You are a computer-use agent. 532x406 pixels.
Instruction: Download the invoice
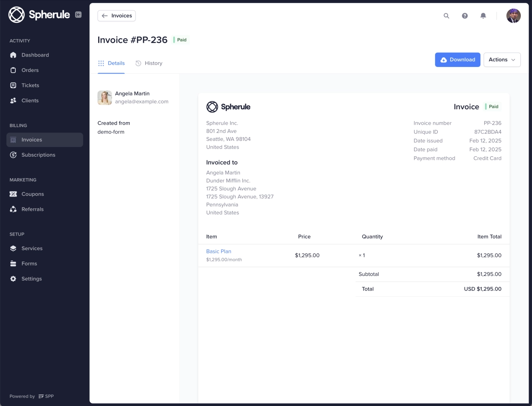tap(458, 60)
